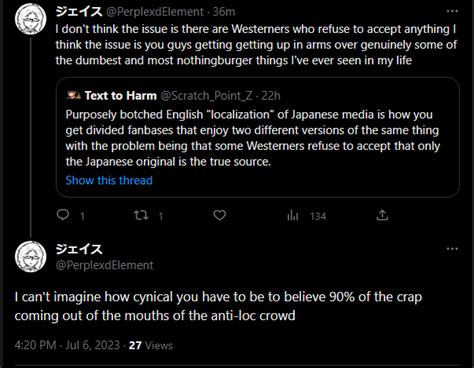Viewport: 474px width, 368px height.
Task: Open second tweet author avatar
Action: coord(30,256)
